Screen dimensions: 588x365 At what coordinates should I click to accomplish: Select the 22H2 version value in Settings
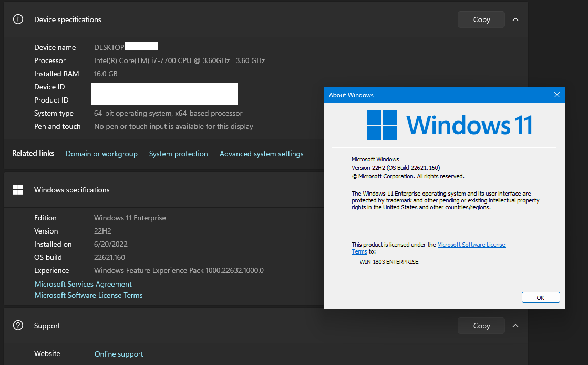(x=102, y=231)
